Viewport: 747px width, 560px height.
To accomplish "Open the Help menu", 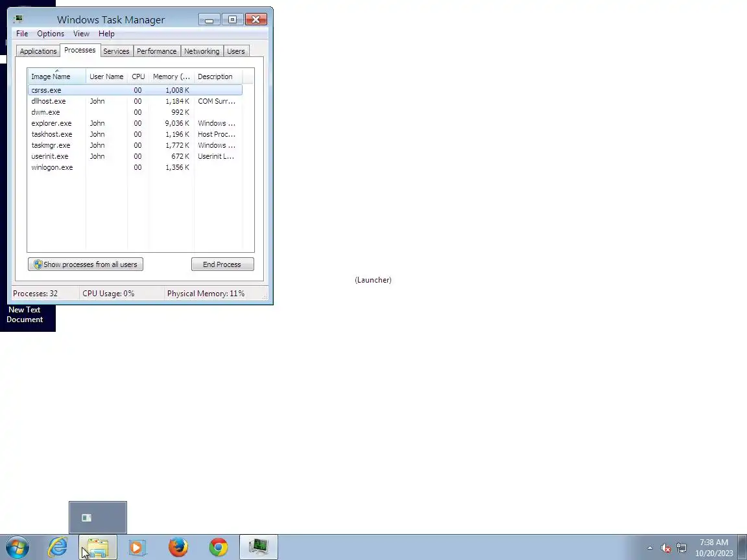I will pyautogui.click(x=106, y=33).
